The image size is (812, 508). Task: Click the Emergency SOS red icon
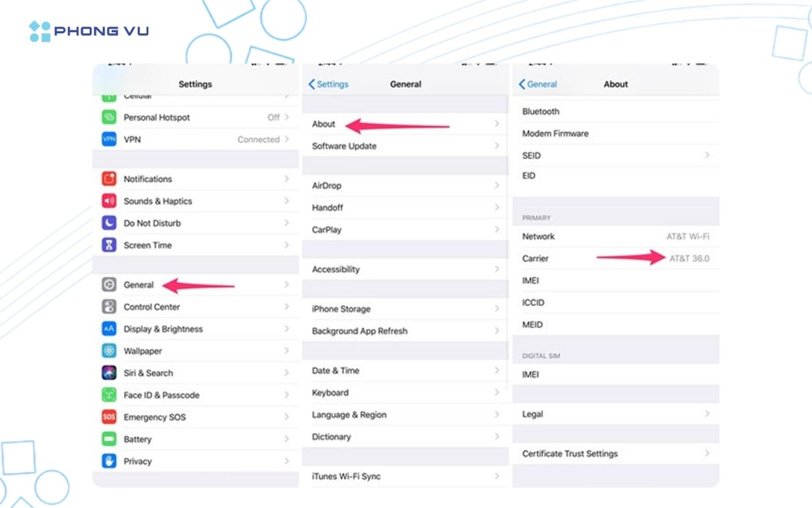[x=109, y=417]
